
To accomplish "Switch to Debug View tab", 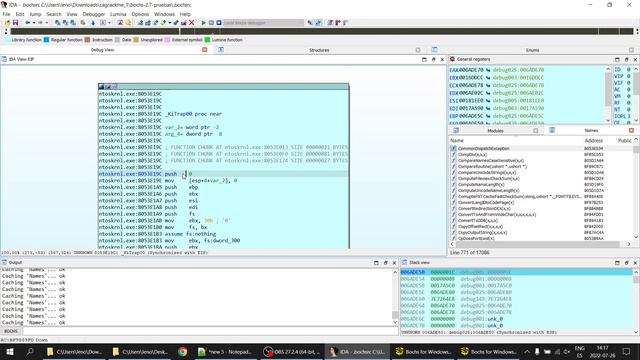I will [x=102, y=50].
